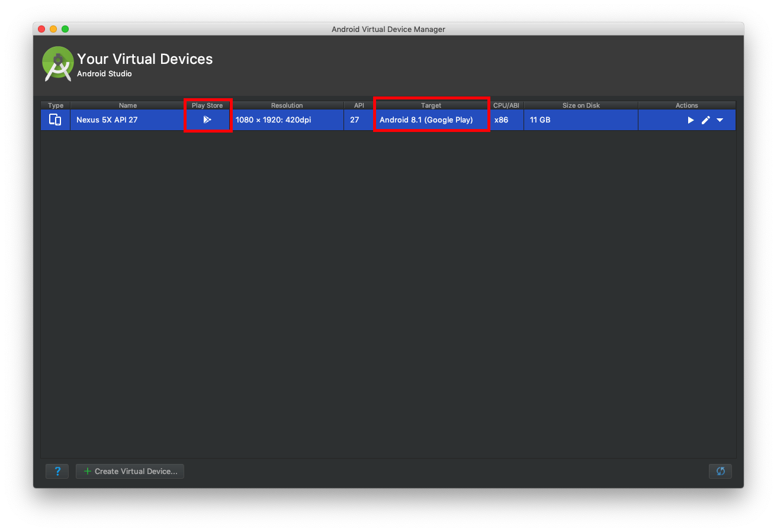Click the Actions column header
The height and width of the screenshot is (532, 777).
tap(686, 105)
